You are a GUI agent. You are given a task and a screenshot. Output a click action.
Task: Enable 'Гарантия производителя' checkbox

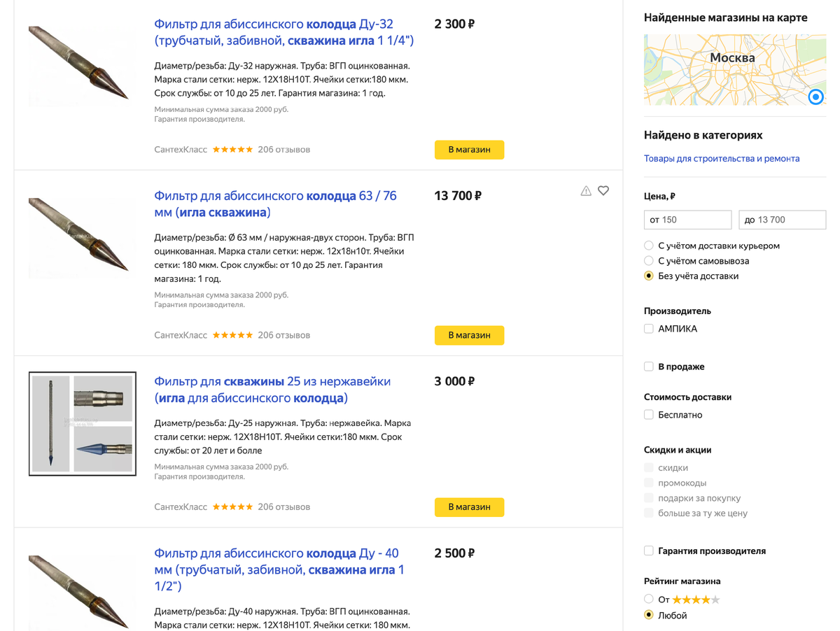pos(649,551)
